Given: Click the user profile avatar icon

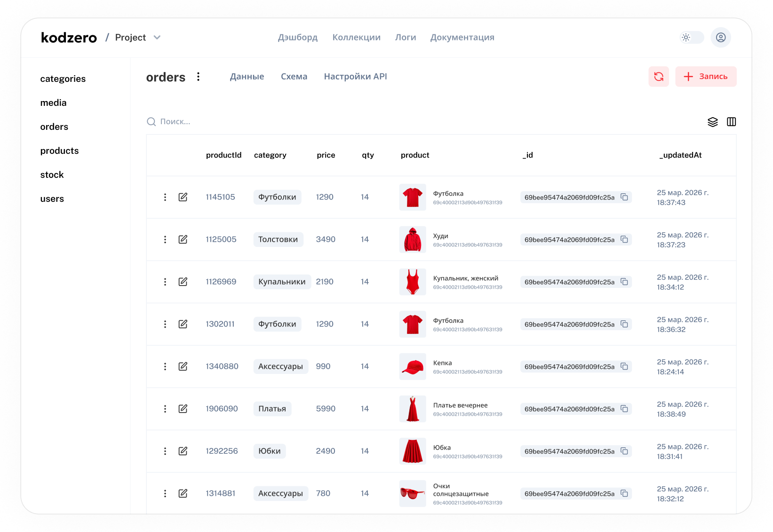Looking at the screenshot, I should [x=720, y=38].
